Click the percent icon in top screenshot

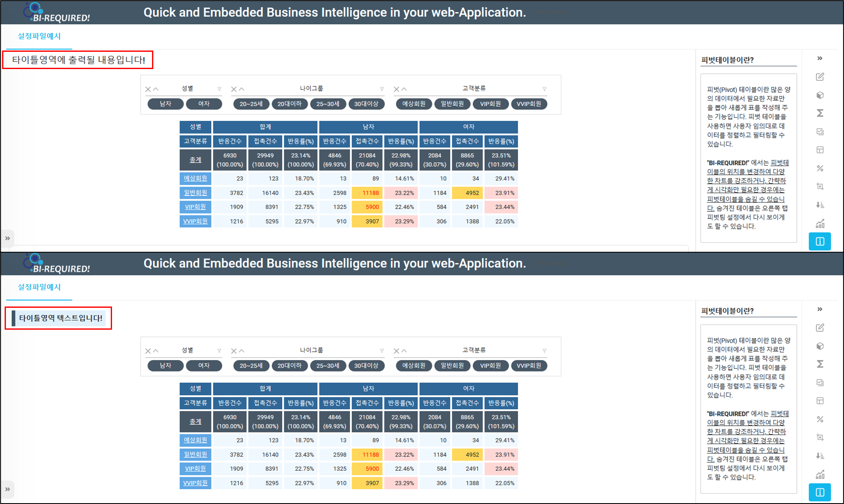[x=820, y=168]
